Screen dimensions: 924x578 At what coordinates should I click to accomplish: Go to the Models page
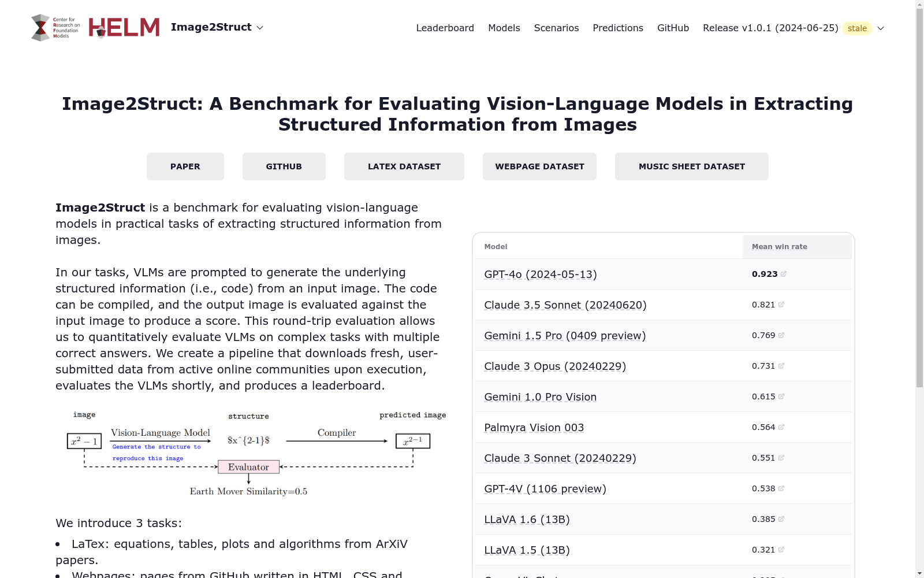[x=504, y=28]
